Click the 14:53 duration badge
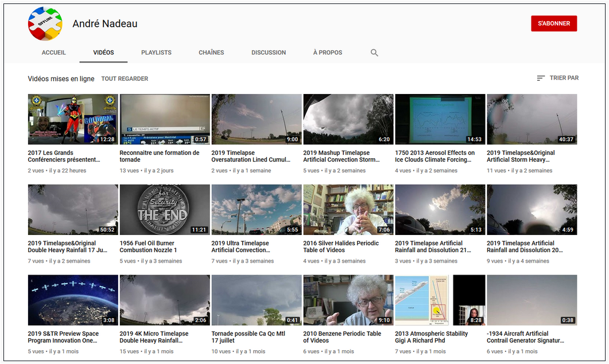Viewport: 609px width, 364px height. [474, 139]
